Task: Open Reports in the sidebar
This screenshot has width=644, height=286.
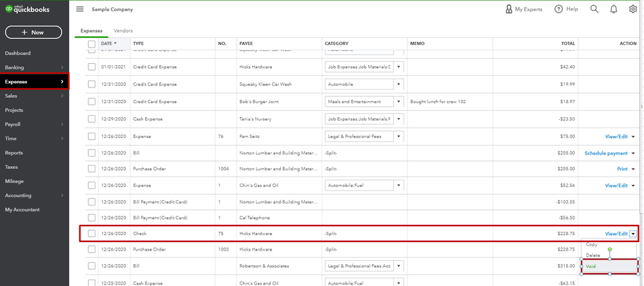Action: pyautogui.click(x=14, y=153)
